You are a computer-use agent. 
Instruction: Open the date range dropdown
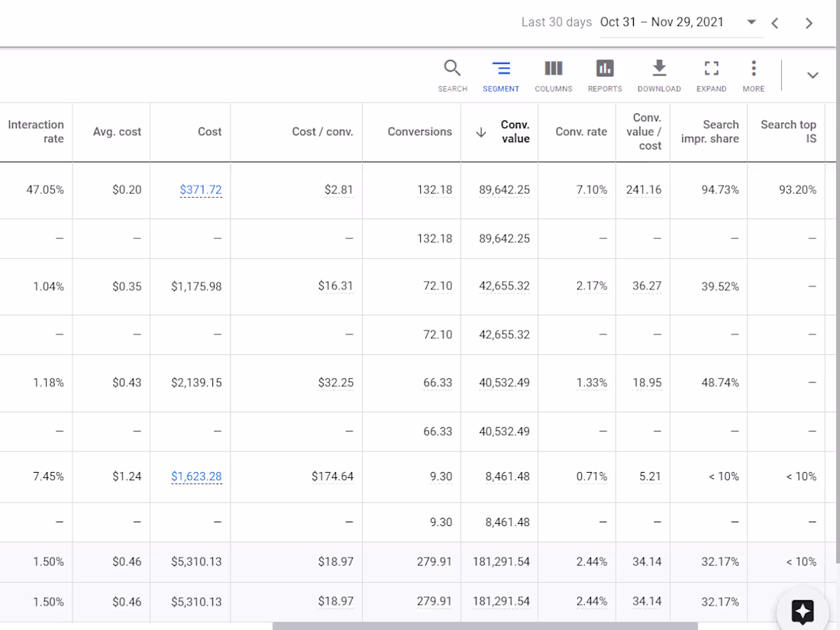[751, 22]
